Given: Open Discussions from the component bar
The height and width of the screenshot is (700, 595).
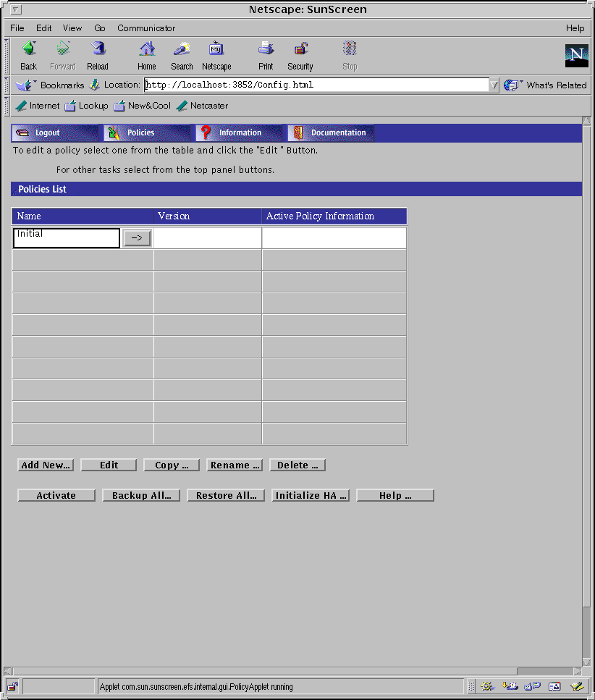Looking at the screenshot, I should 532,686.
